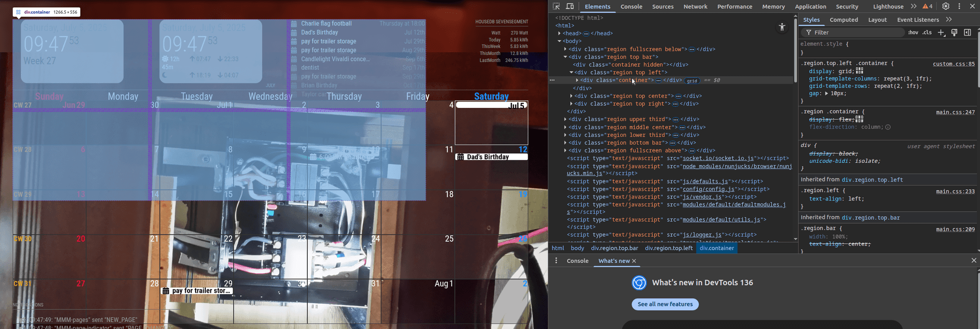Screen dimensions: 980x329
Task: Expand the selected container div node
Action: coord(577,80)
